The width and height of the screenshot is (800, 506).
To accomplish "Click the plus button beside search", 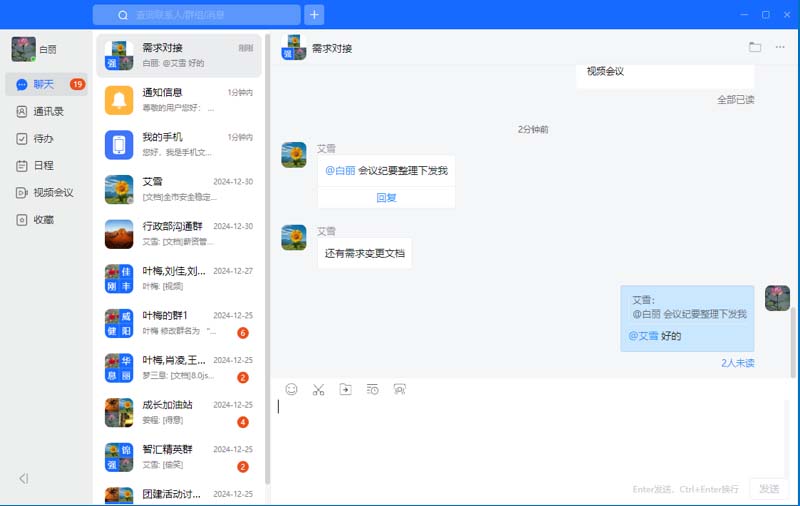I will (314, 15).
